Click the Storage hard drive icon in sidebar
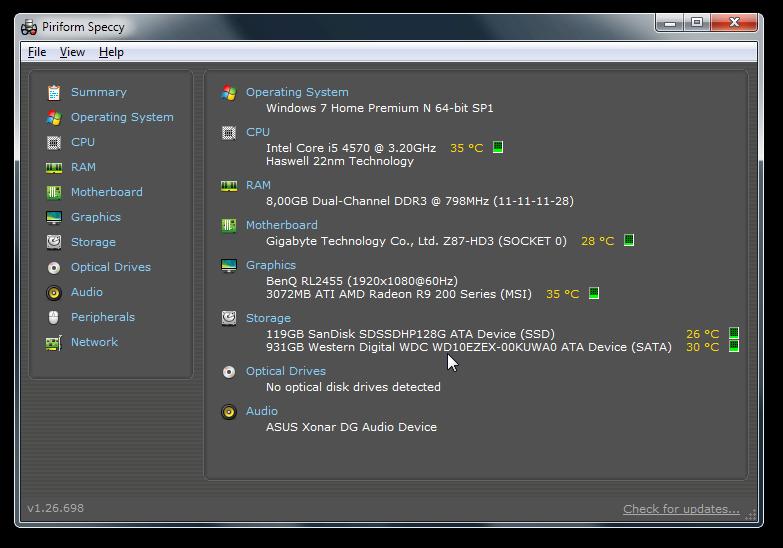 (54, 242)
